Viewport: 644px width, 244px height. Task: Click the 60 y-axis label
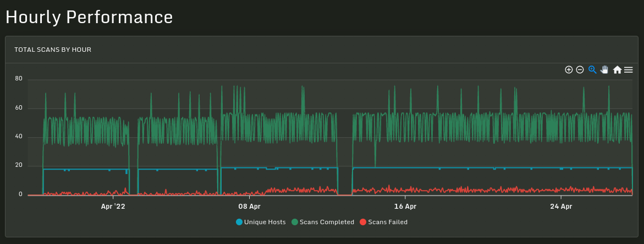19,108
